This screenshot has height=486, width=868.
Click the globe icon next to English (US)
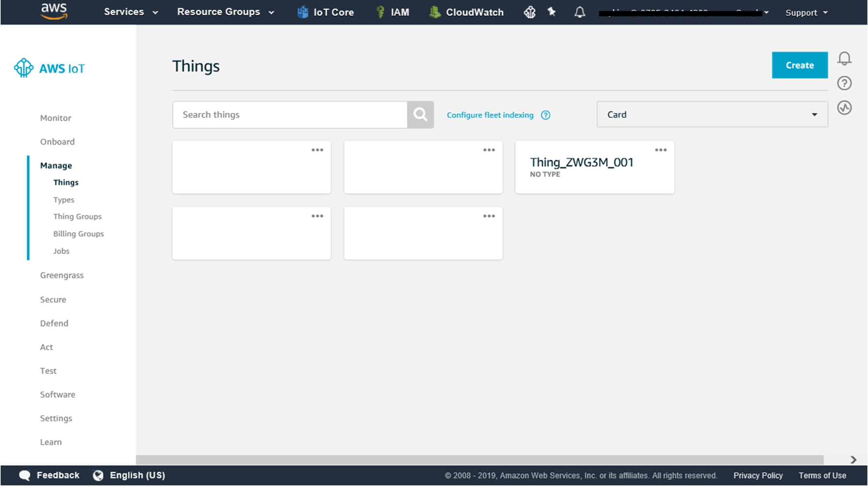97,475
